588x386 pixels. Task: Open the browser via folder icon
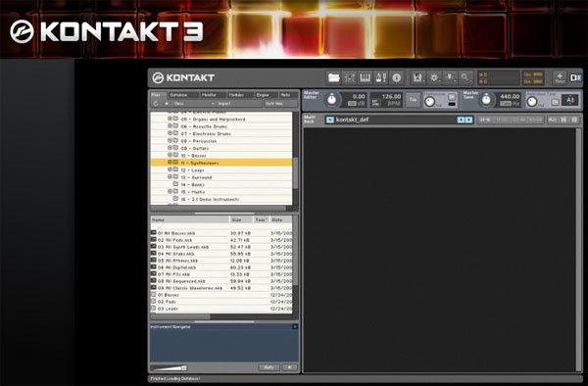tap(333, 78)
